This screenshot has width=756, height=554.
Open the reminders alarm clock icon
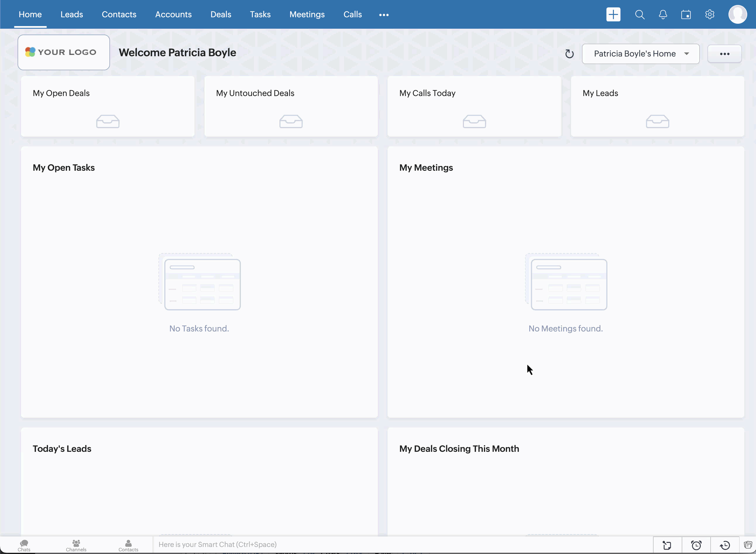pos(696,545)
